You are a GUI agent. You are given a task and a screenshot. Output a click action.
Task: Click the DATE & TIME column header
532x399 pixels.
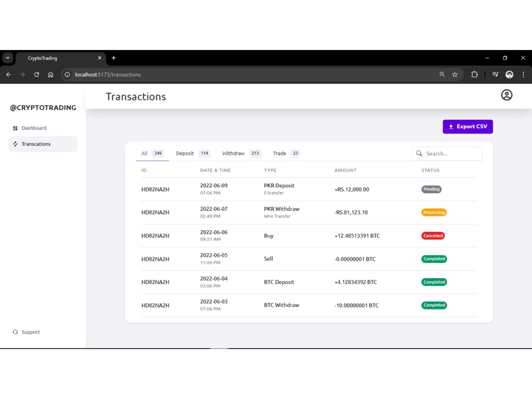coord(215,170)
